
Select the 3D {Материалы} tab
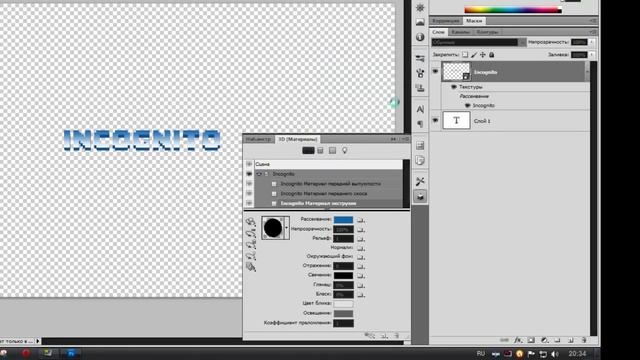298,139
